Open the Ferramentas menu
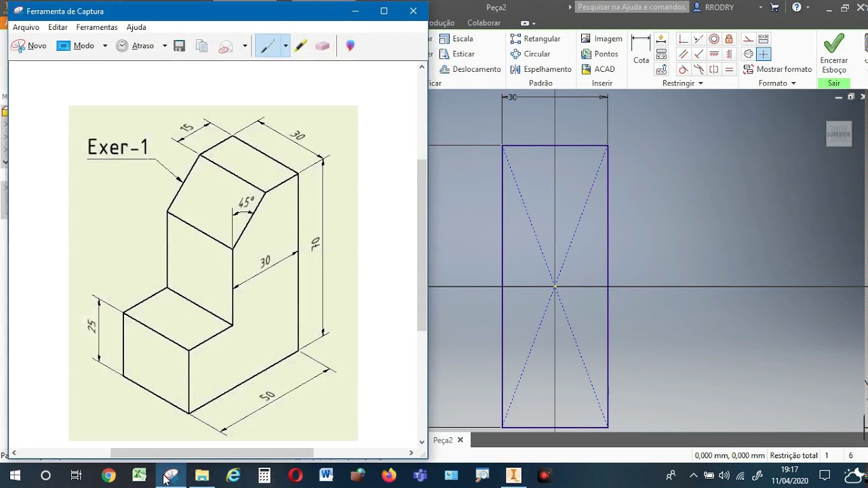This screenshot has width=868, height=488. 97,27
